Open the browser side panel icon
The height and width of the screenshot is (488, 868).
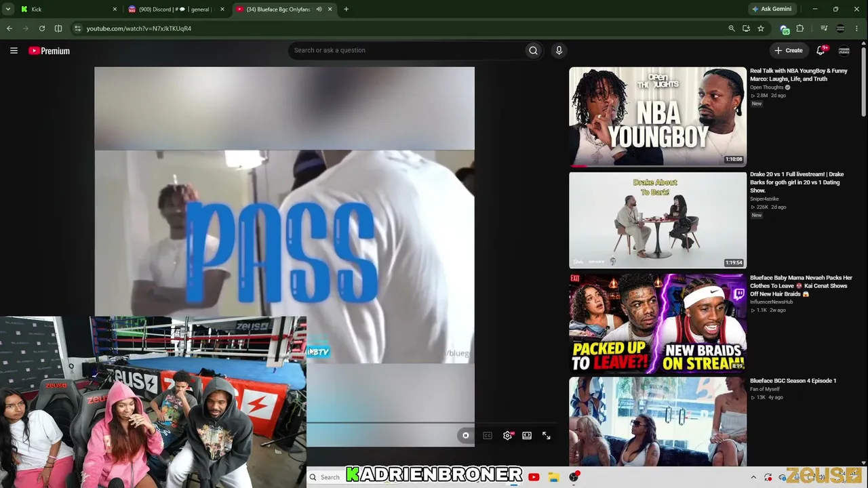58,28
